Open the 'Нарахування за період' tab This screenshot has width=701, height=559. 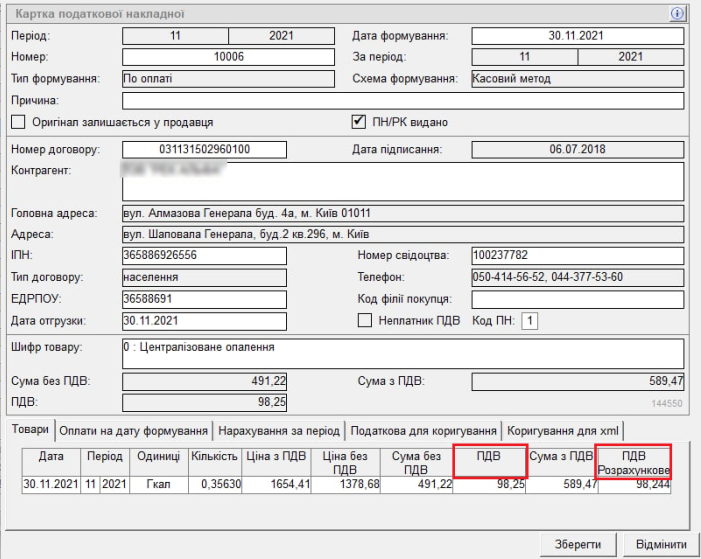point(279,430)
